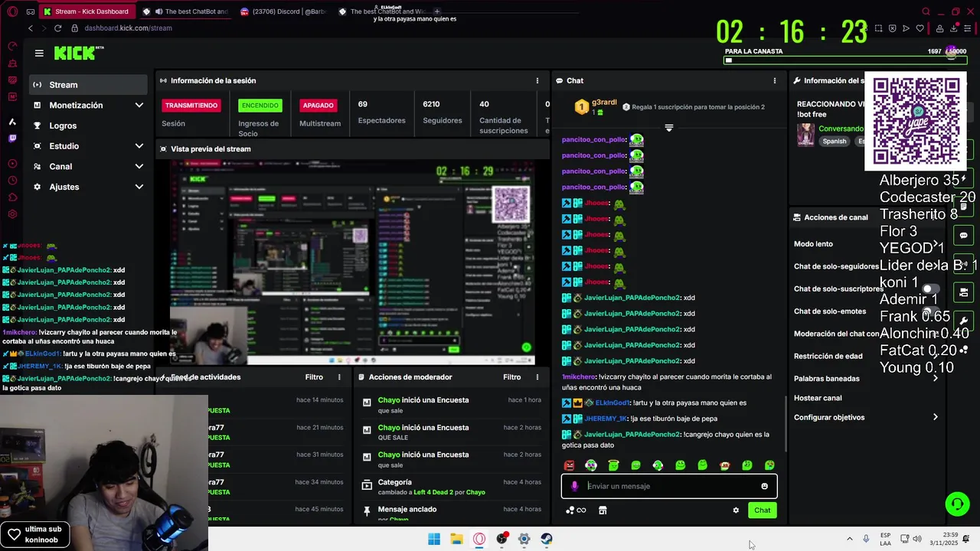980x551 pixels.
Task: Click ESP LAA language indicator in taskbar
Action: [x=885, y=539]
